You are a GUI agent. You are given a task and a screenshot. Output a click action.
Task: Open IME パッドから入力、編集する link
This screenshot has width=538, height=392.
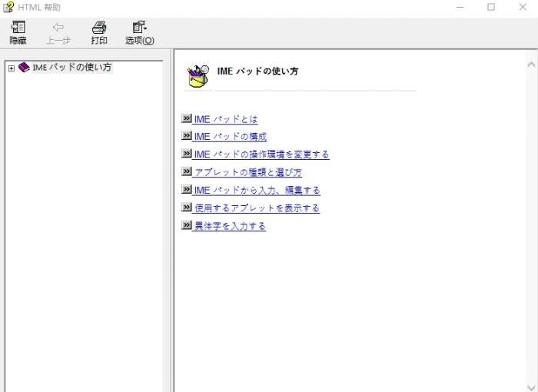(x=257, y=190)
